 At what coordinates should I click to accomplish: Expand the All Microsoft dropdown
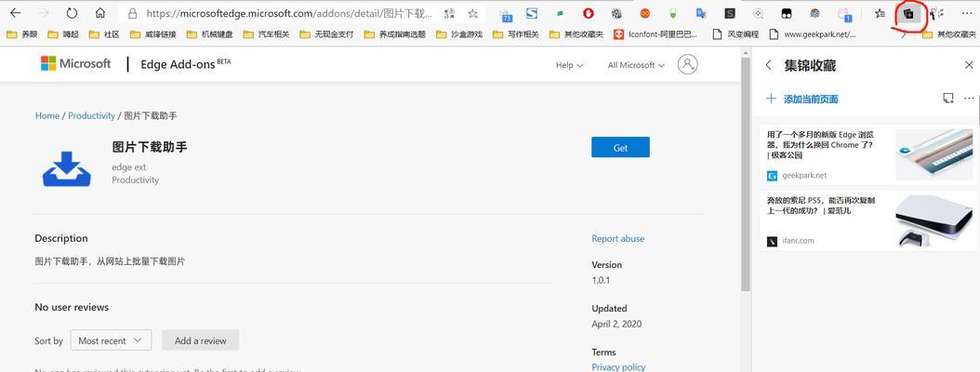[636, 65]
